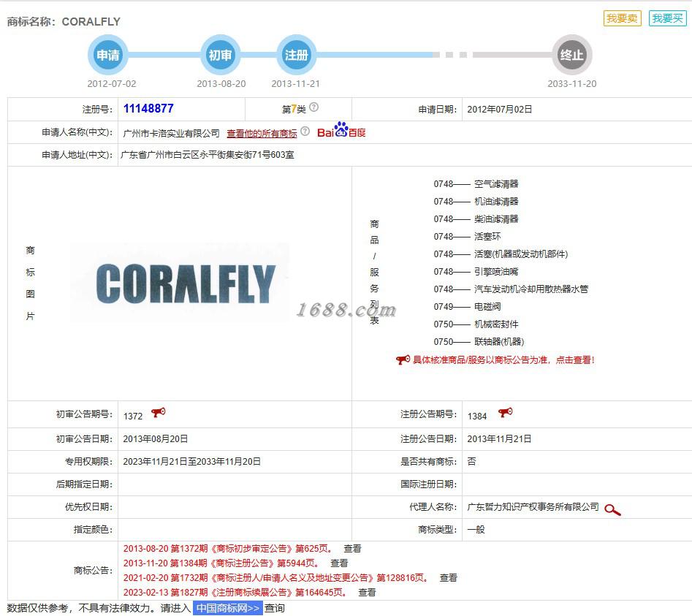Click 0750 机械密封件 item
The image size is (692, 616).
[476, 324]
